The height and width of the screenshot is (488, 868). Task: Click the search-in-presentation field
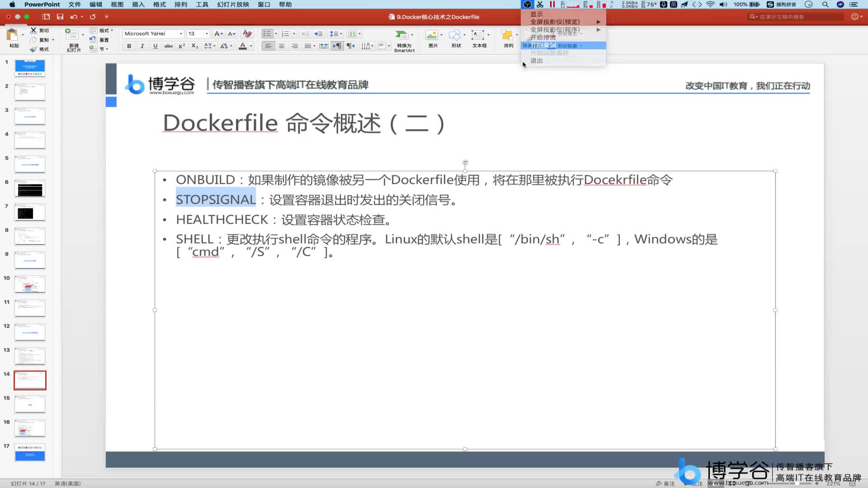point(796,17)
